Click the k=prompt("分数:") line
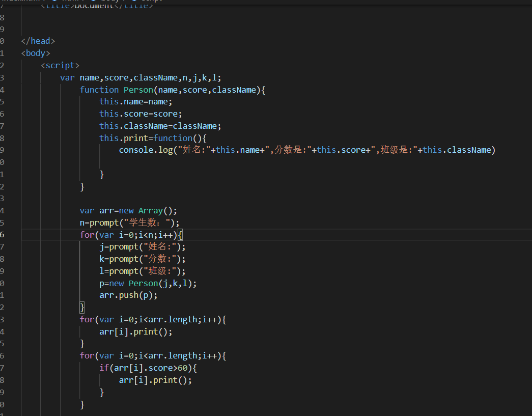The width and height of the screenshot is (532, 416). coord(143,259)
